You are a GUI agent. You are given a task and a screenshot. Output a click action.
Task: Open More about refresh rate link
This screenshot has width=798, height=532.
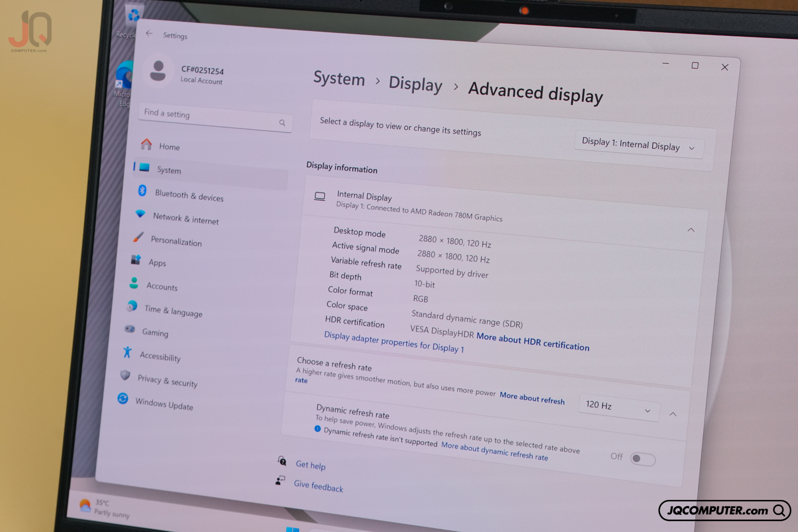[x=532, y=398]
